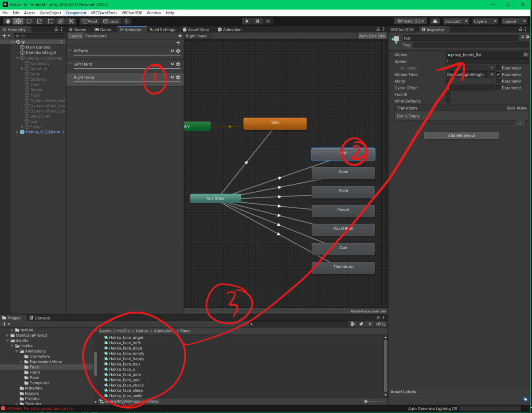The width and height of the screenshot is (532, 413).
Task: Select the Scale tool
Action: pos(39,21)
